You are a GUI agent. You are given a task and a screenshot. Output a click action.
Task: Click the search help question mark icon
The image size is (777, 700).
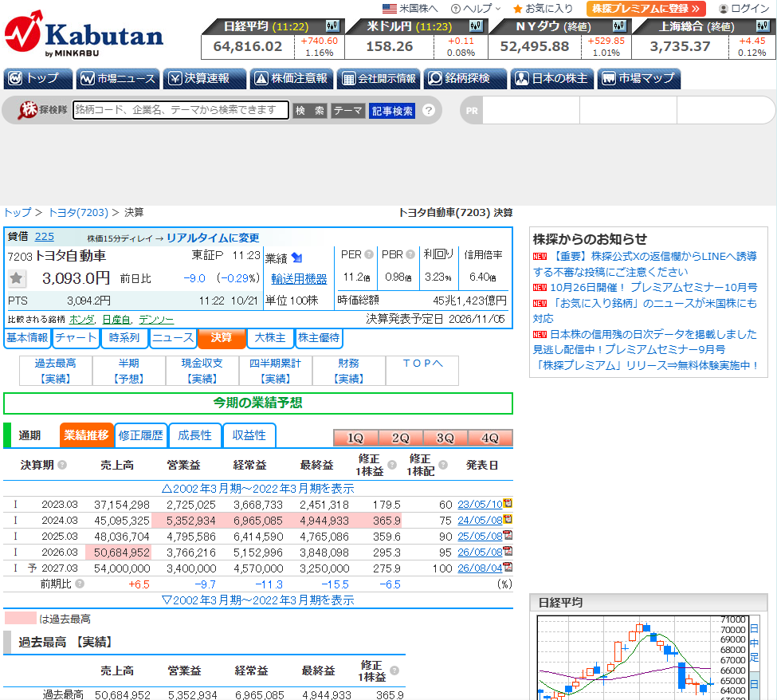(x=429, y=111)
